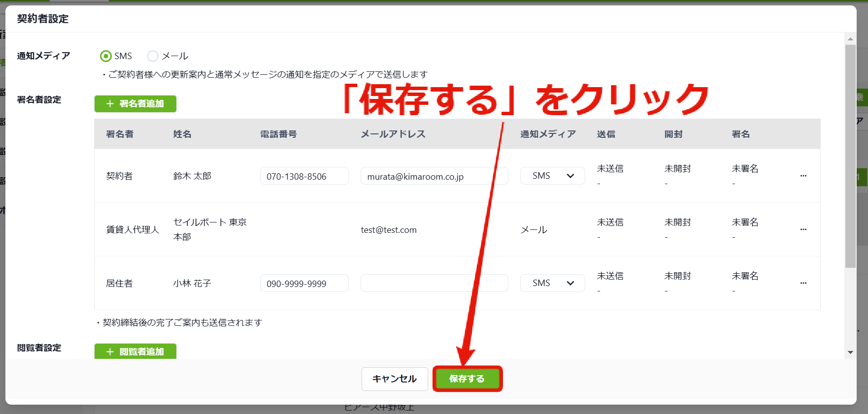This screenshot has width=868, height=414.
Task: Click the note 契約締結後の完了ご案内も送信されます
Action: click(x=180, y=322)
